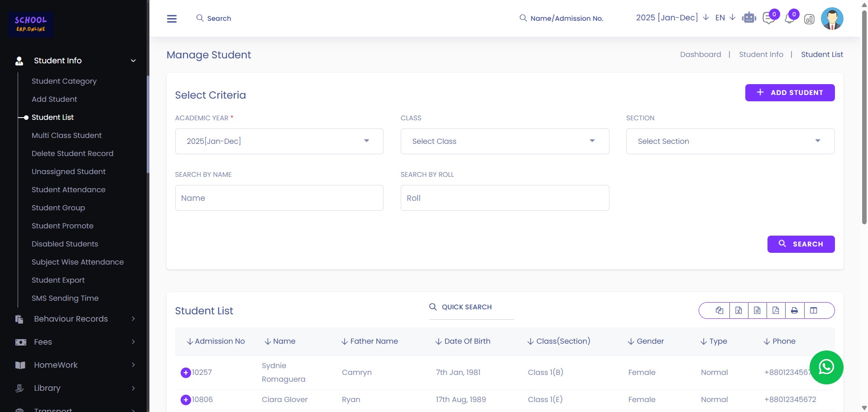Expand row details for admission 10257
Screen dimensions: 868x412
pyautogui.click(x=186, y=373)
